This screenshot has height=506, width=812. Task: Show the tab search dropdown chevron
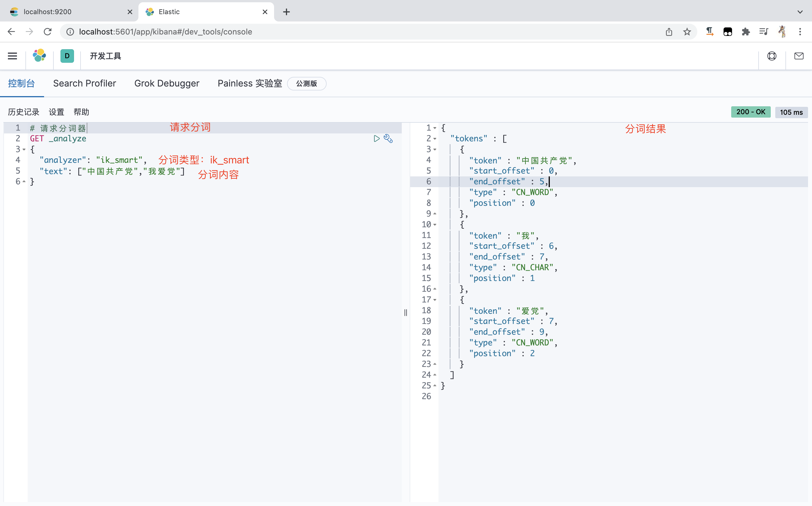pyautogui.click(x=800, y=12)
